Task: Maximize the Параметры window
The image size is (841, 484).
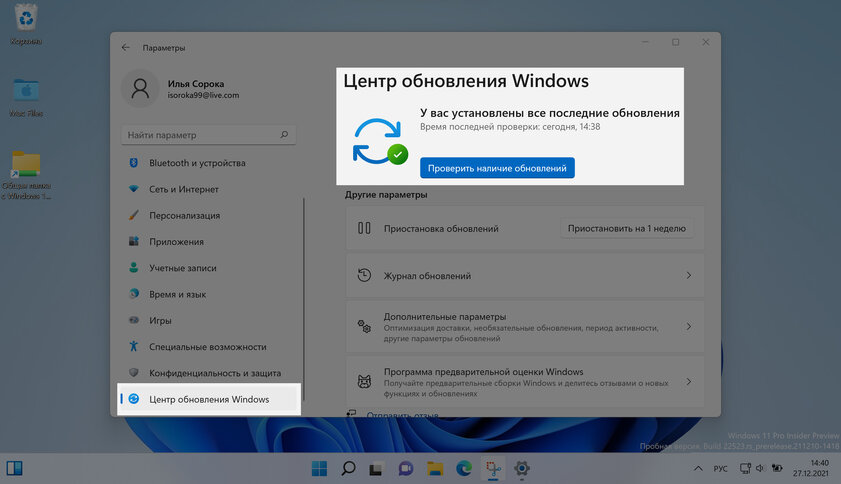Action: pyautogui.click(x=676, y=42)
